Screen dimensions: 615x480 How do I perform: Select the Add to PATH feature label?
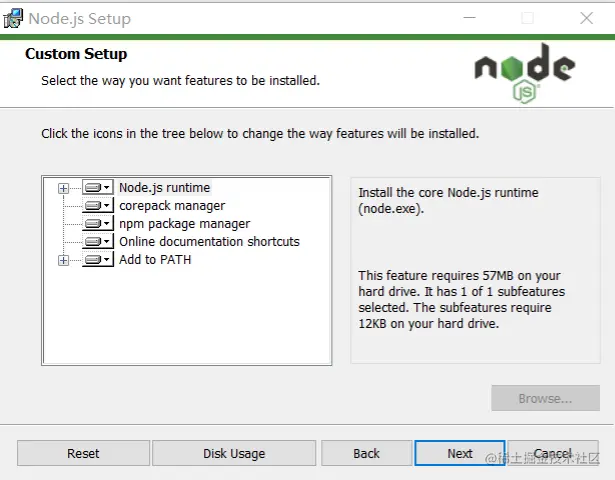coord(155,259)
